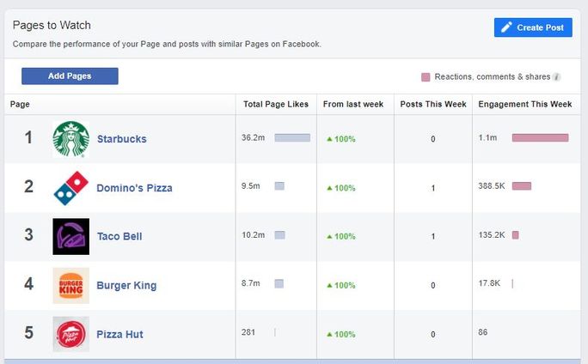
Task: Open the Domino's Pizza page link
Action: pos(134,188)
